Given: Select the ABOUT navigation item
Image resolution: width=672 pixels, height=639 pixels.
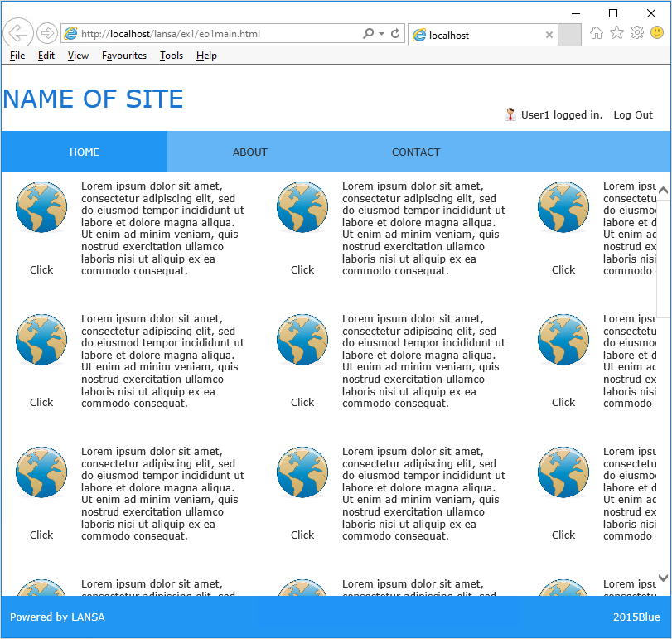Looking at the screenshot, I should pos(250,152).
